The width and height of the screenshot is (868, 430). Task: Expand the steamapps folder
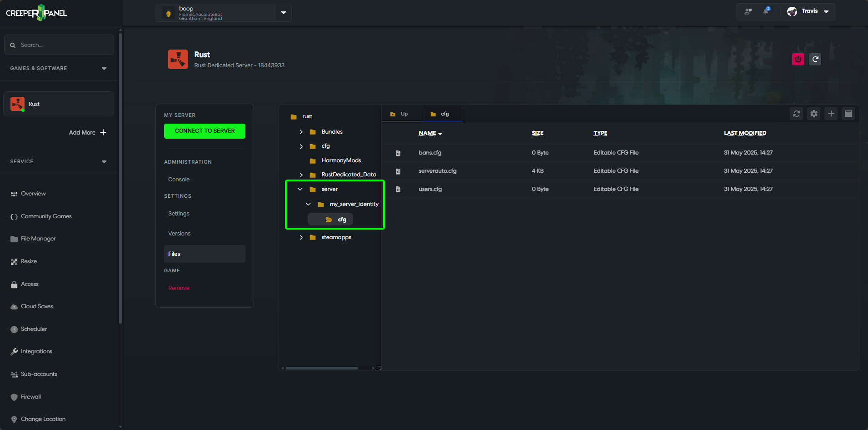301,237
